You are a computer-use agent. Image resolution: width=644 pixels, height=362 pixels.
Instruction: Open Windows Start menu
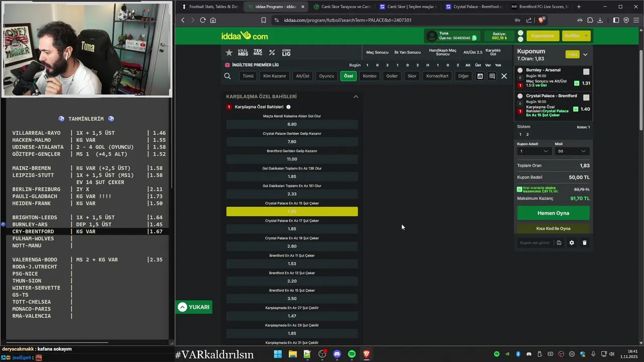click(278, 354)
